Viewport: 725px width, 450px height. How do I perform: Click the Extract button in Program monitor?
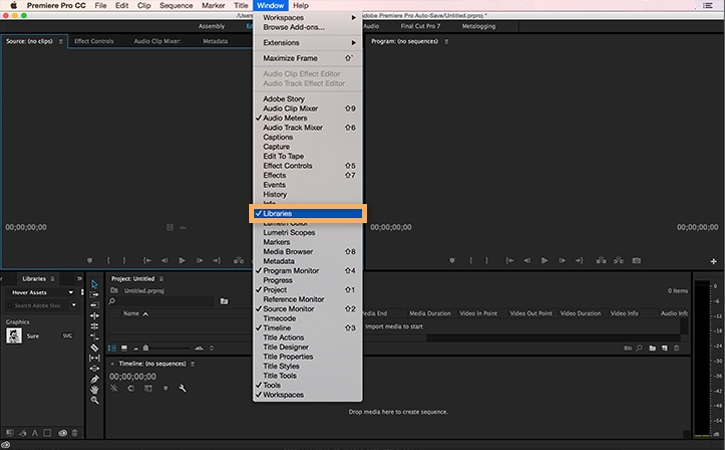(x=619, y=261)
